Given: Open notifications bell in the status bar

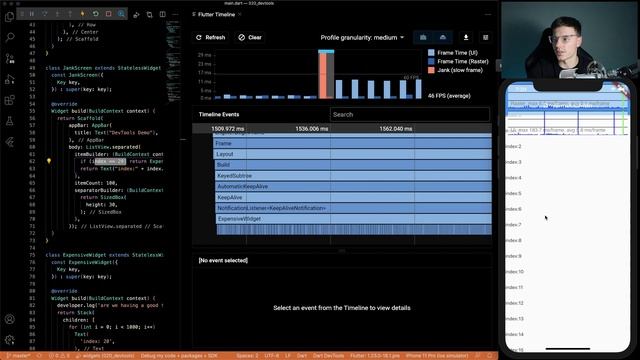Looking at the screenshot, I should (x=490, y=356).
